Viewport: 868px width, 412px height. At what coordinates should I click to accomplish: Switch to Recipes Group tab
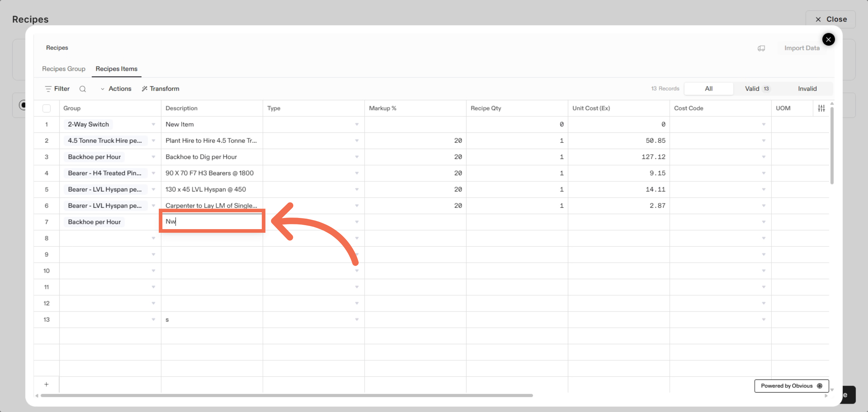click(64, 69)
